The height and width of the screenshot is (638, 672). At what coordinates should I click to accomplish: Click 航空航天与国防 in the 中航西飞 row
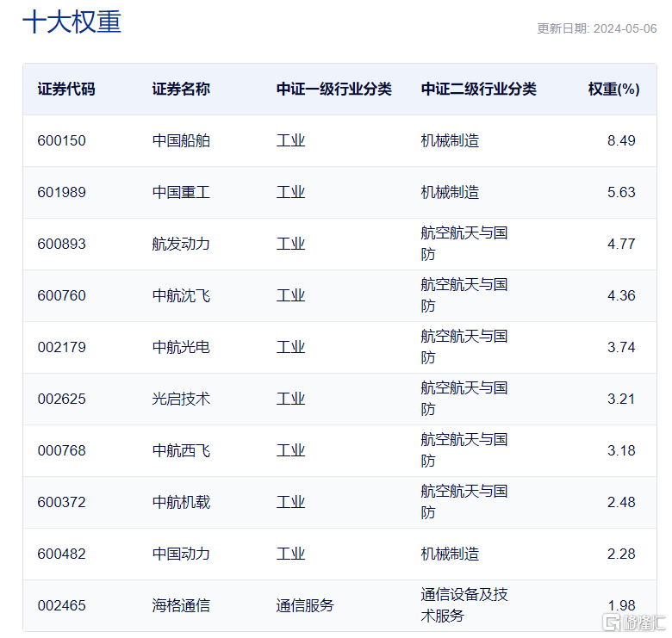[464, 450]
